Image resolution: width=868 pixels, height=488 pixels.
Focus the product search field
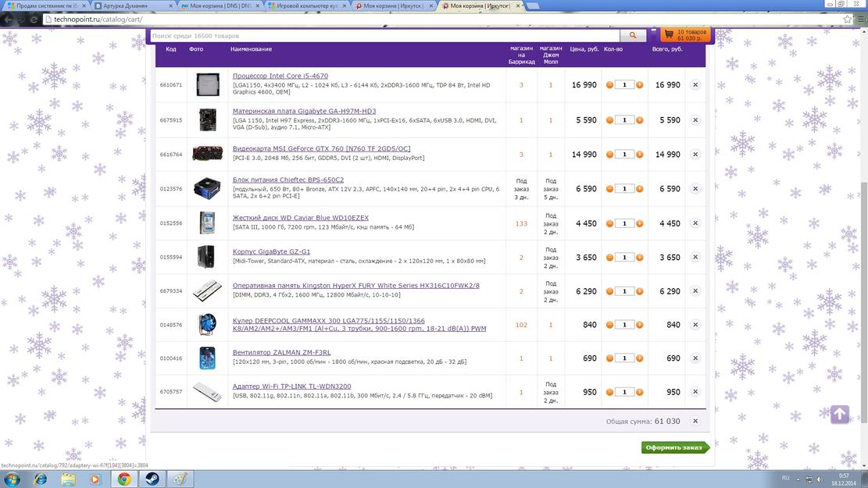click(x=384, y=35)
